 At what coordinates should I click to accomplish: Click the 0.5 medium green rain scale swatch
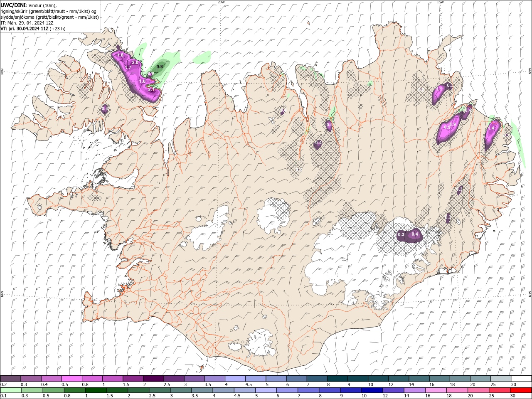pyautogui.click(x=53, y=390)
